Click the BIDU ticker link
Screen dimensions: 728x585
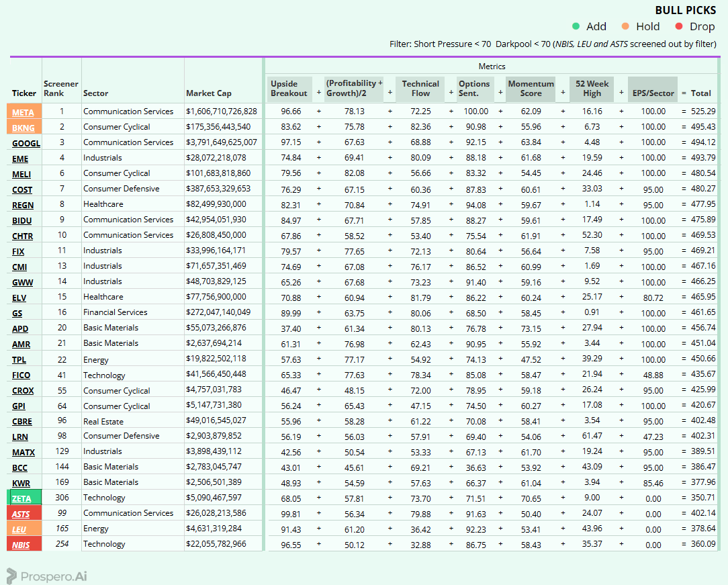(x=21, y=220)
